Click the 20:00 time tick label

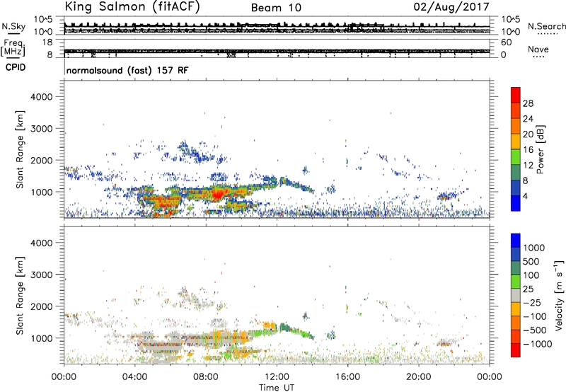419,377
